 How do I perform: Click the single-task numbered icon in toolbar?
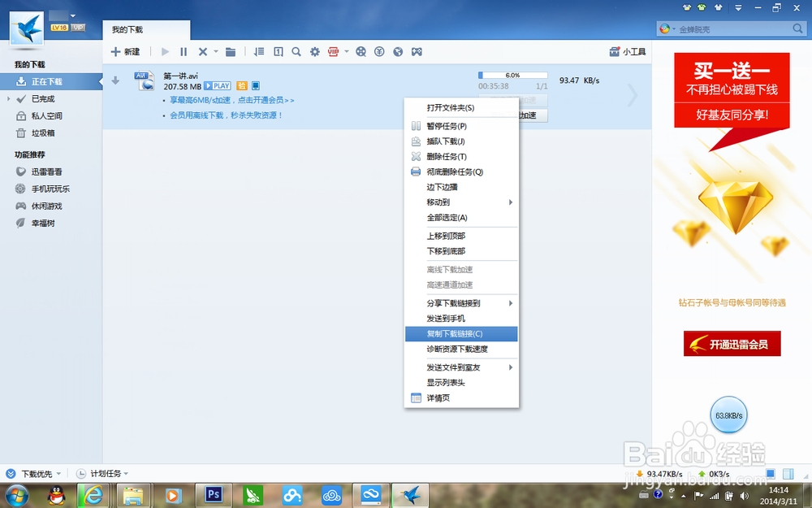[278, 52]
